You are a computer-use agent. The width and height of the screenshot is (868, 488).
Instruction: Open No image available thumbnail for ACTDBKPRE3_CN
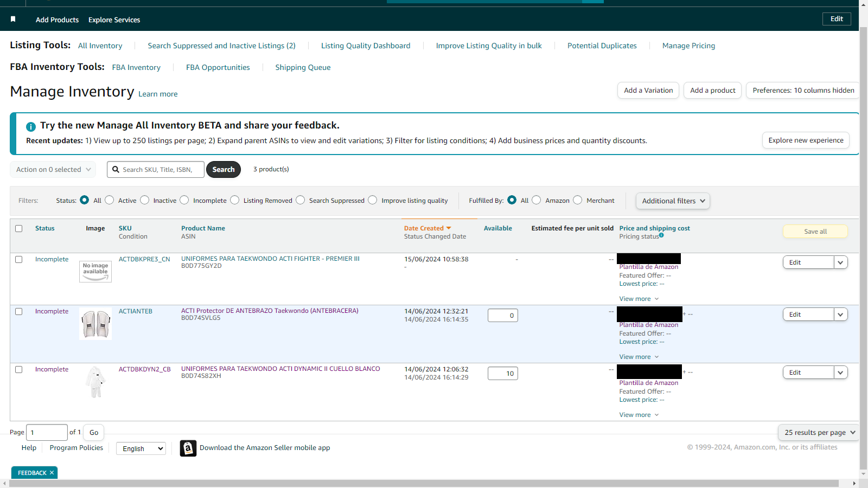click(95, 271)
